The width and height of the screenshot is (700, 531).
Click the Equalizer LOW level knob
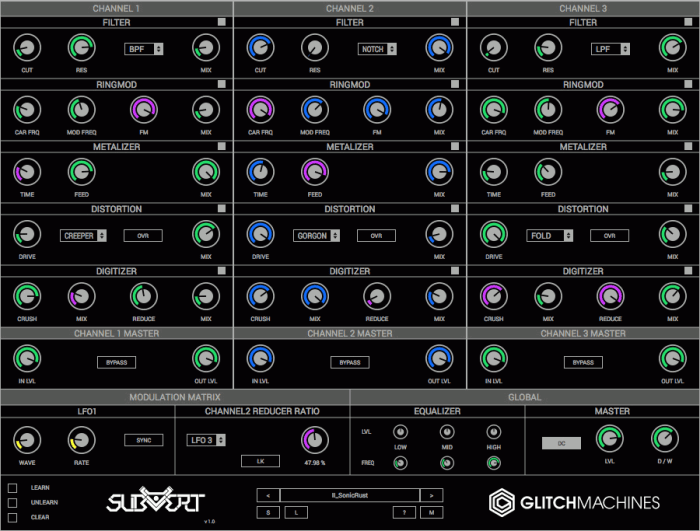point(400,432)
